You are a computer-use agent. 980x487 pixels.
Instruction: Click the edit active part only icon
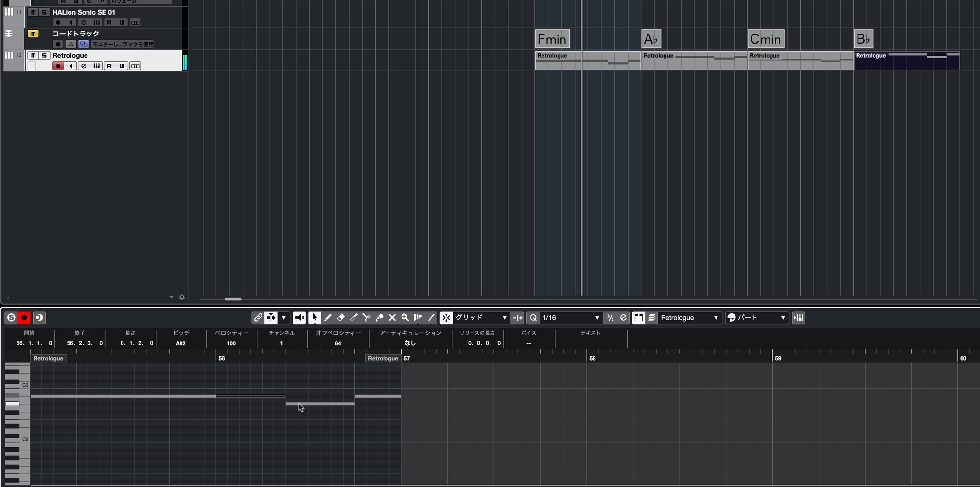(652, 318)
